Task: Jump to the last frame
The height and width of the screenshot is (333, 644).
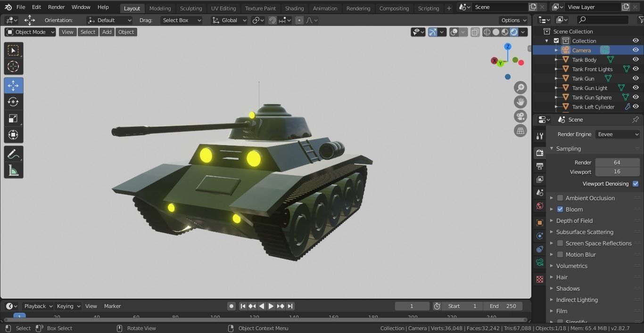Action: tap(290, 306)
